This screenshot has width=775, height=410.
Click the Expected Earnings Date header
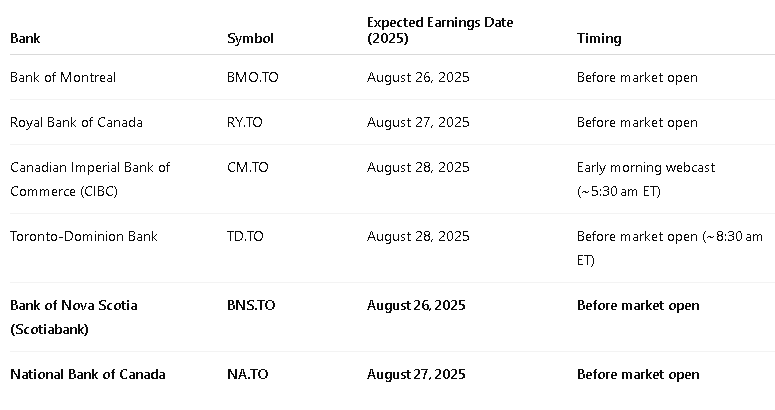click(x=440, y=30)
